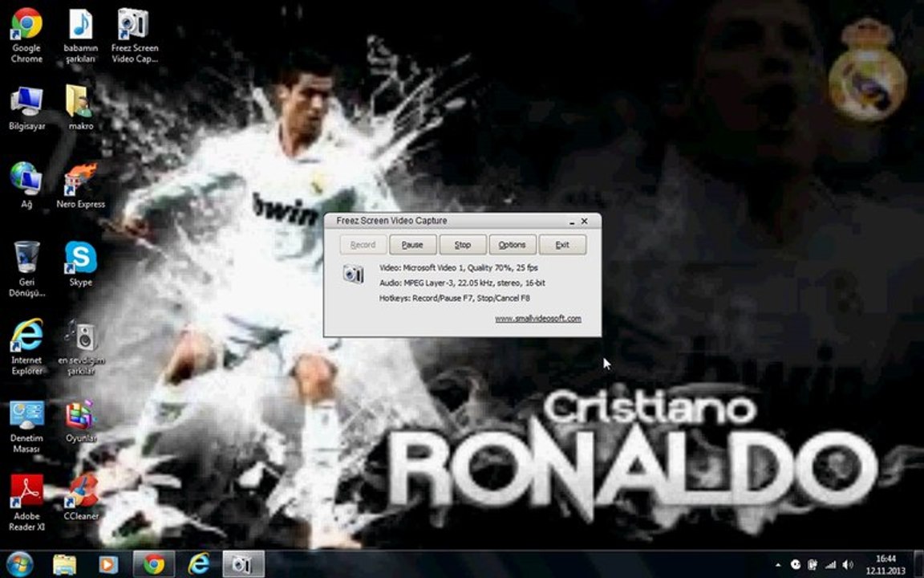Screen dimensions: 924x578
Task: Open the makro folder on desktop
Action: (x=81, y=108)
